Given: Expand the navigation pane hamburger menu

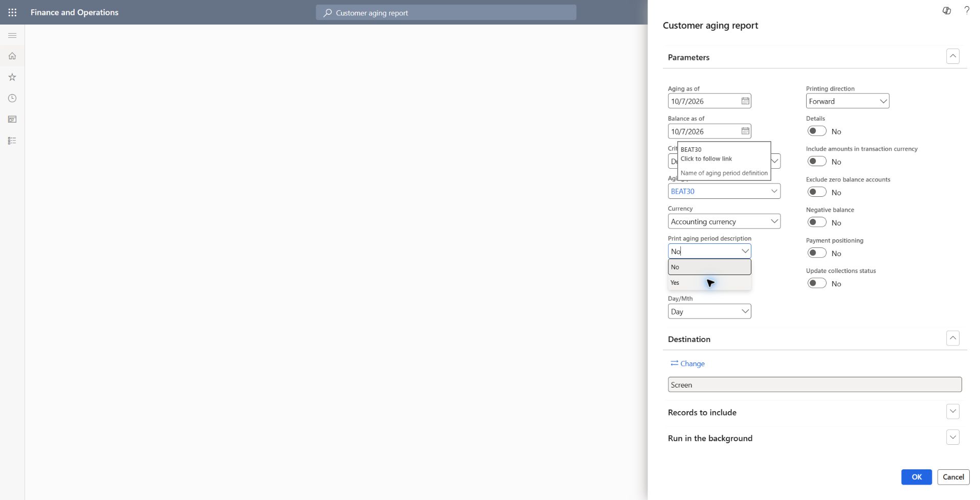Looking at the screenshot, I should point(12,35).
